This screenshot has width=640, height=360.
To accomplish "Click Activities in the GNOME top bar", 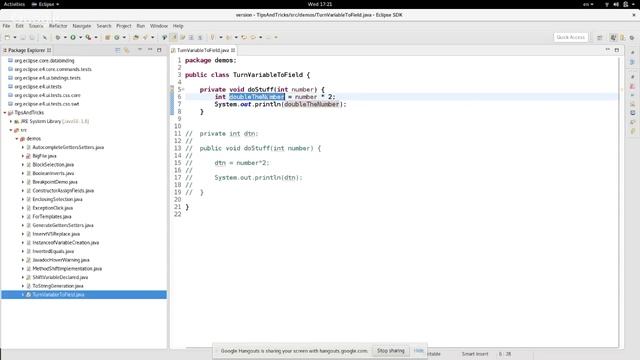I will tap(14, 4).
